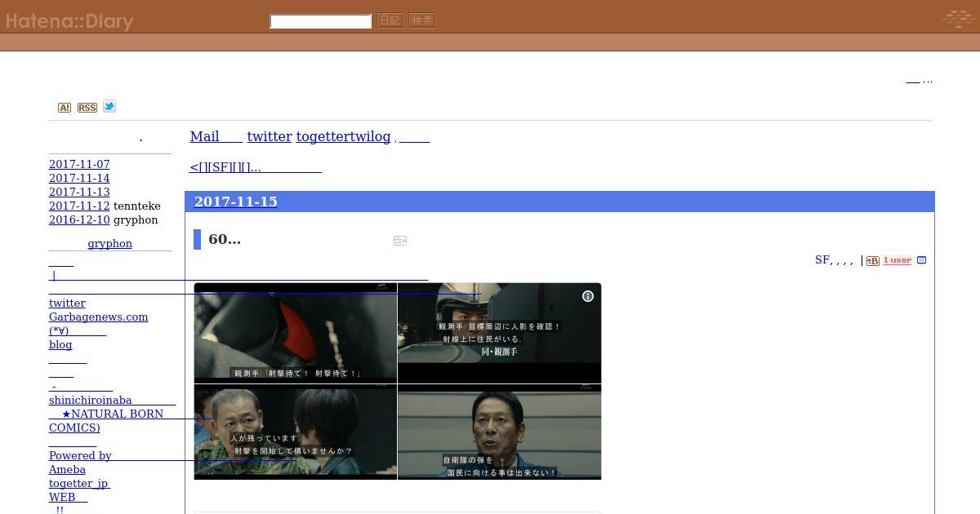Open the (*∀) sidebar link
980x514 pixels.
(x=78, y=331)
